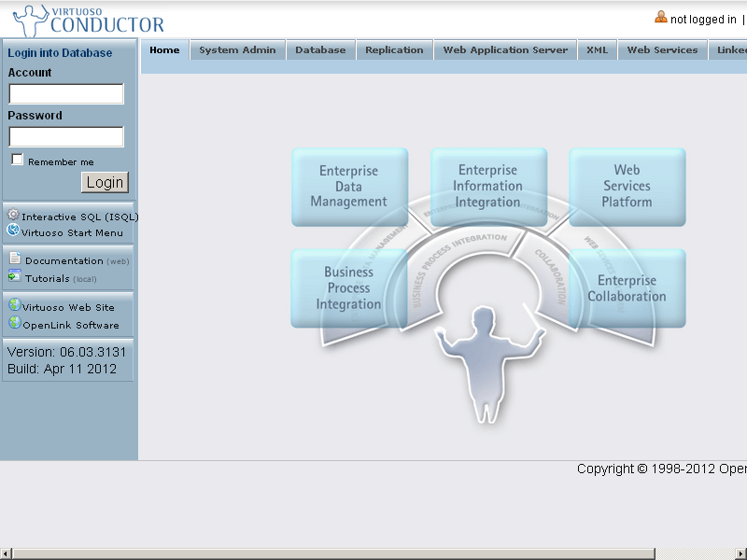Open the Web Application Server tab
This screenshot has height=560, width=747.
(505, 50)
